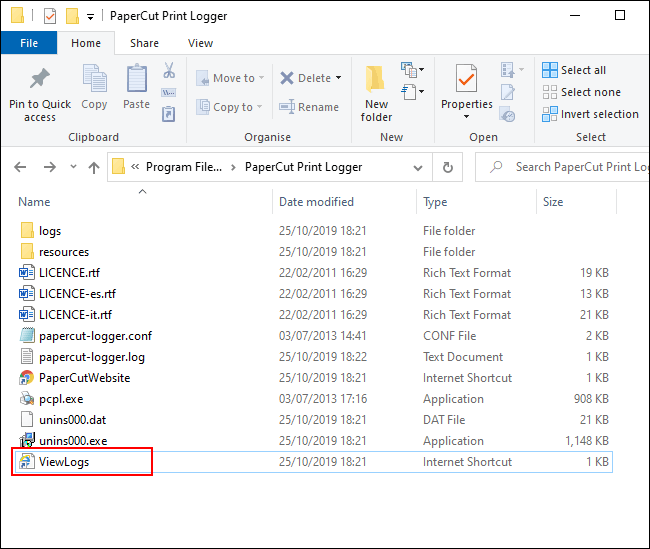Viewport: 650px width, 549px height.
Task: Click the Search PaperCut Print Logger field
Action: tap(563, 167)
